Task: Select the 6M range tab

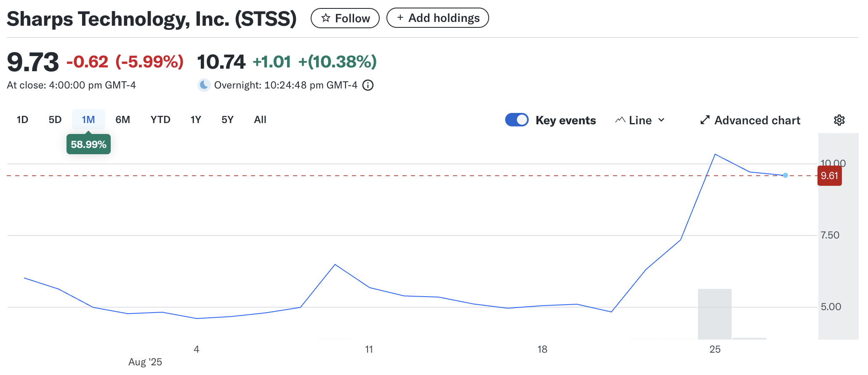Action: [x=123, y=120]
